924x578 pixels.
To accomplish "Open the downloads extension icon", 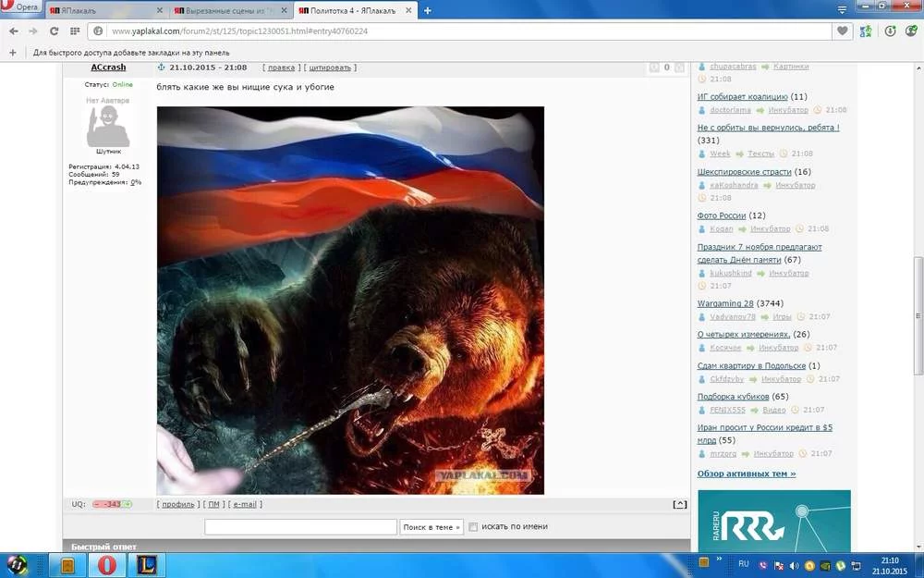I will point(891,31).
